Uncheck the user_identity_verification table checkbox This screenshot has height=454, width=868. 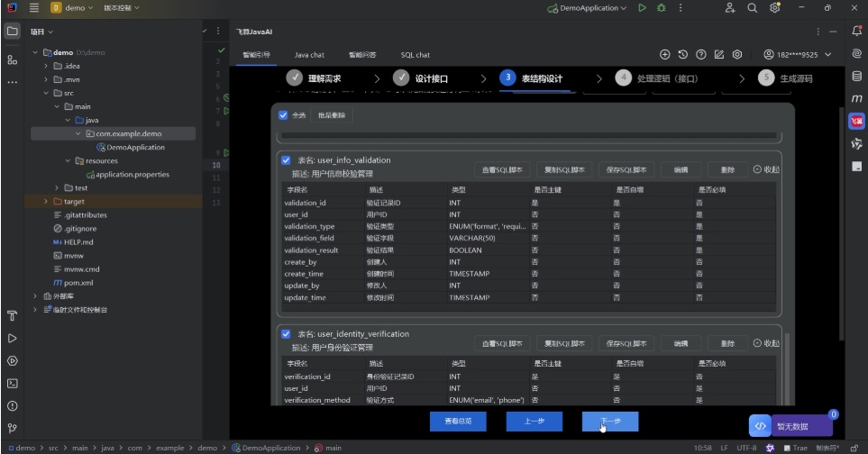(x=286, y=334)
